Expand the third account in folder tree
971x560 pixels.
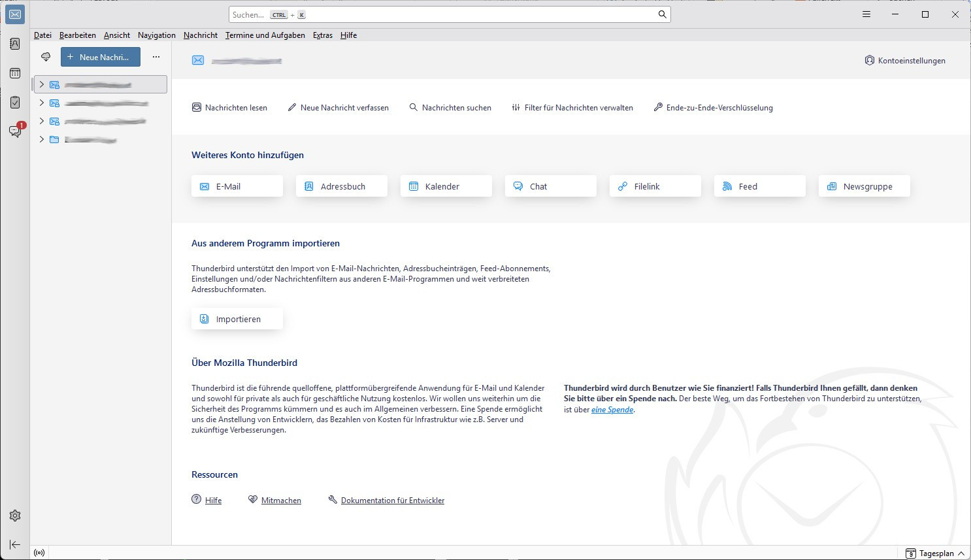[42, 121]
